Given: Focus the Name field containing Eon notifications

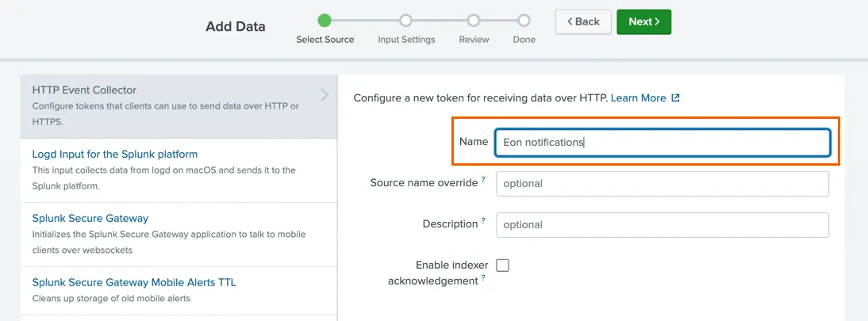Looking at the screenshot, I should tap(663, 142).
